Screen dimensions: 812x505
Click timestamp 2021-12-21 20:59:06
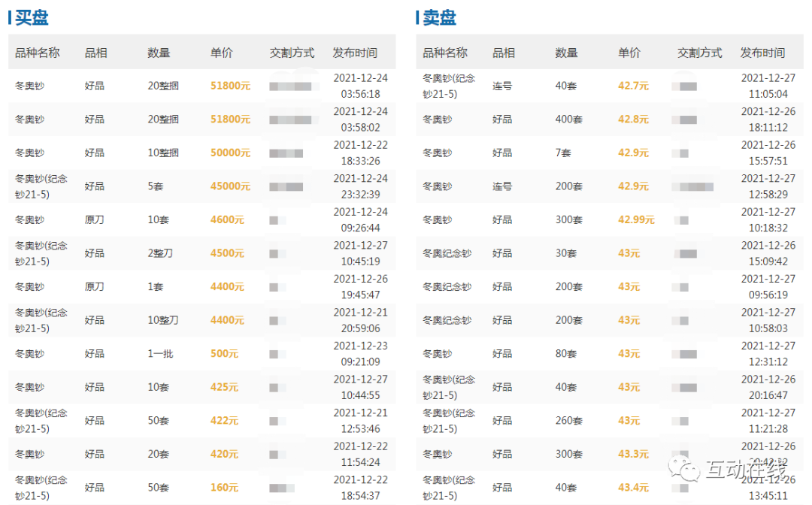tap(360, 320)
